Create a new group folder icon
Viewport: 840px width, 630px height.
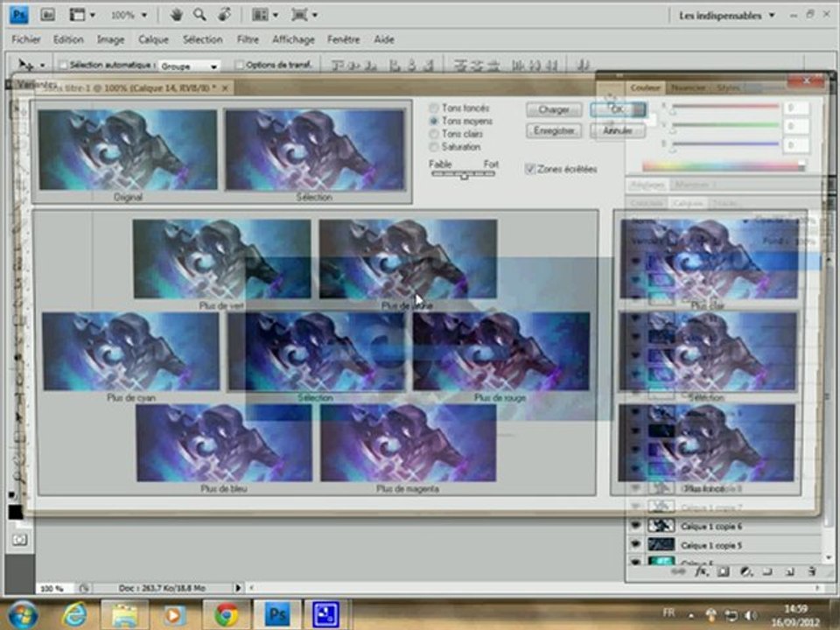(767, 571)
